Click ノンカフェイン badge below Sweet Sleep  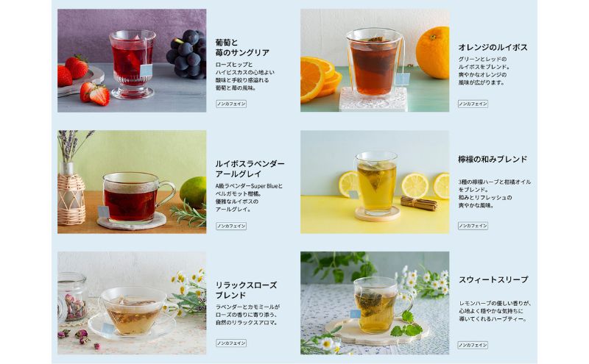(473, 345)
